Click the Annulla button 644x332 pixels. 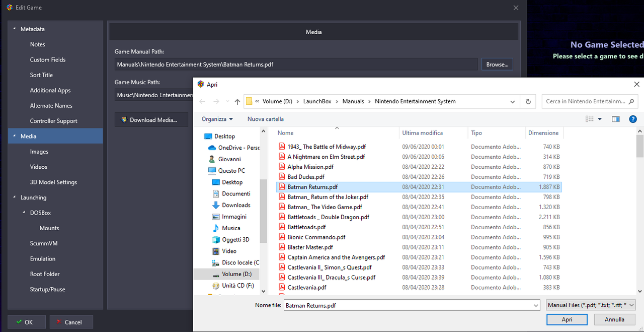coord(614,319)
